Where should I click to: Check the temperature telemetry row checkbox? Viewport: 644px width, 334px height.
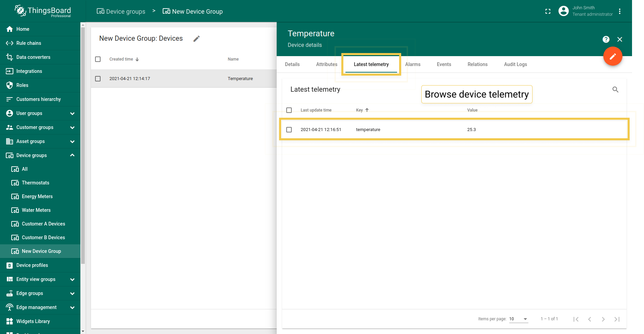289,130
